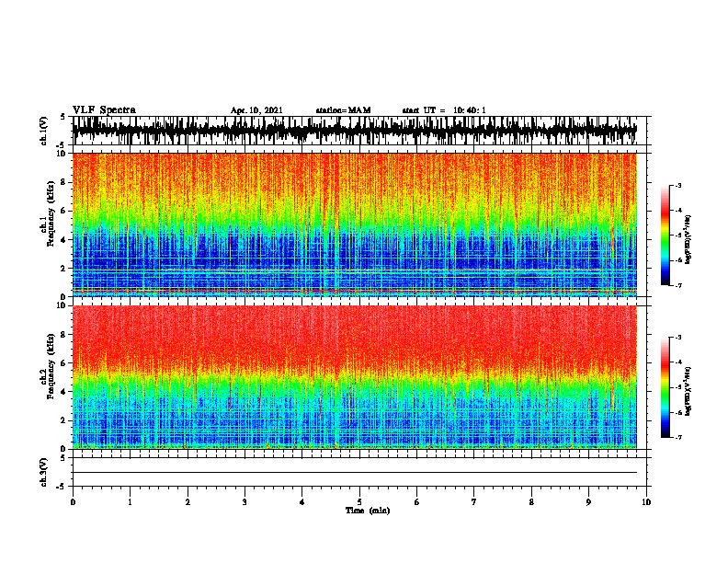The image size is (728, 563).
Task: Click the ch.2 color scale bar
Action: coord(665,387)
